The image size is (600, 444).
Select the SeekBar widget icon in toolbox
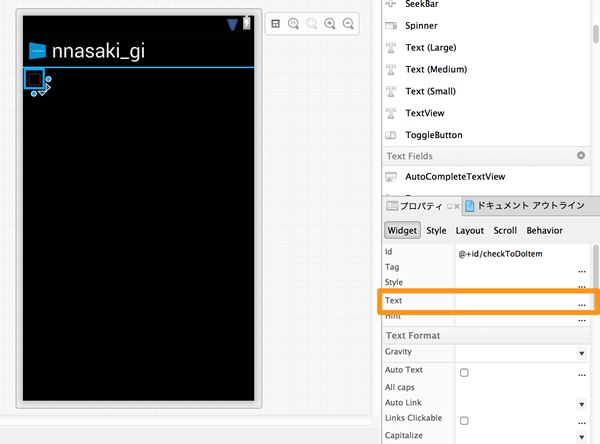[391, 4]
